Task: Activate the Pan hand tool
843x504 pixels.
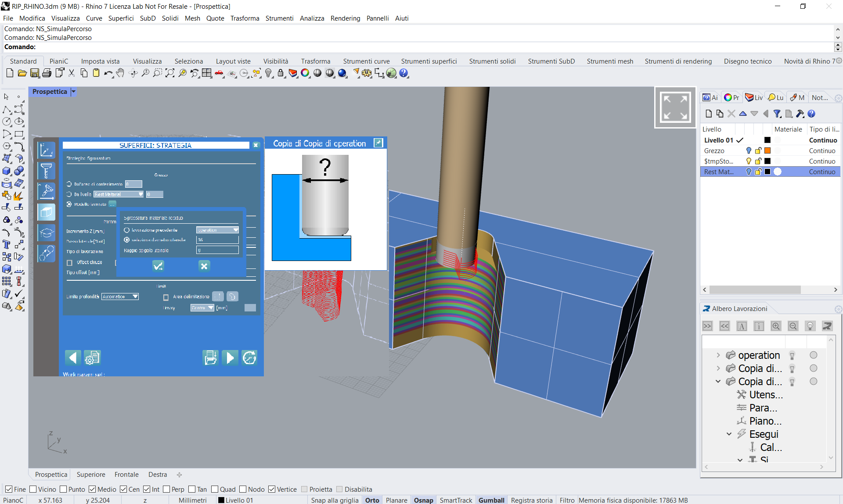Action: tap(120, 73)
